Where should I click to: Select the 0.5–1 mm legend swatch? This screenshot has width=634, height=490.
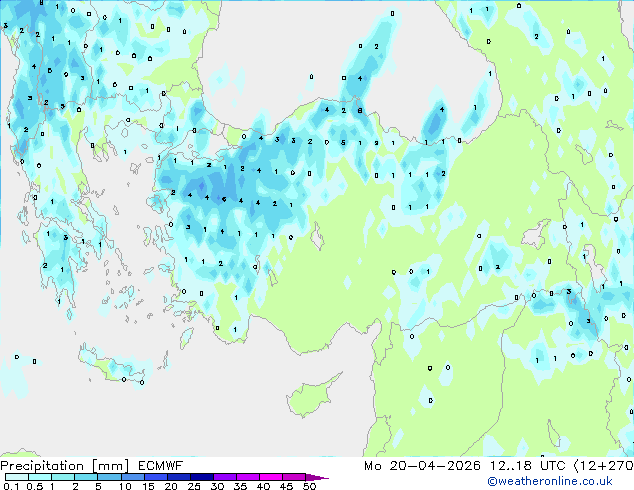(40, 477)
